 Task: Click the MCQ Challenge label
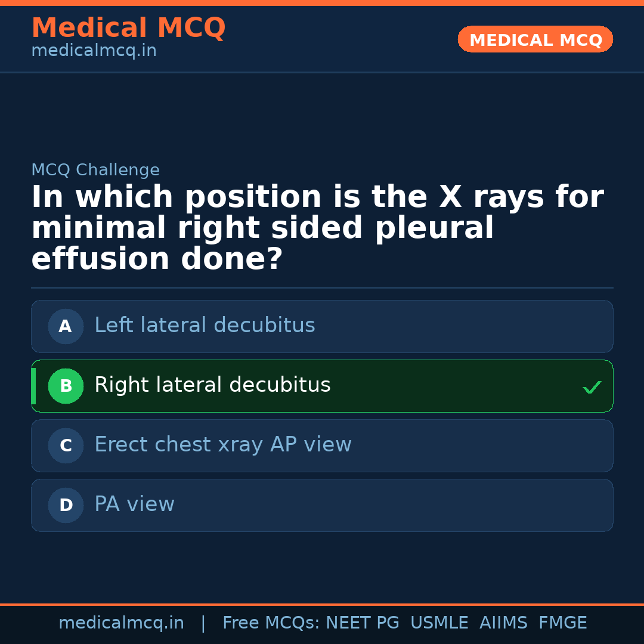[95, 170]
